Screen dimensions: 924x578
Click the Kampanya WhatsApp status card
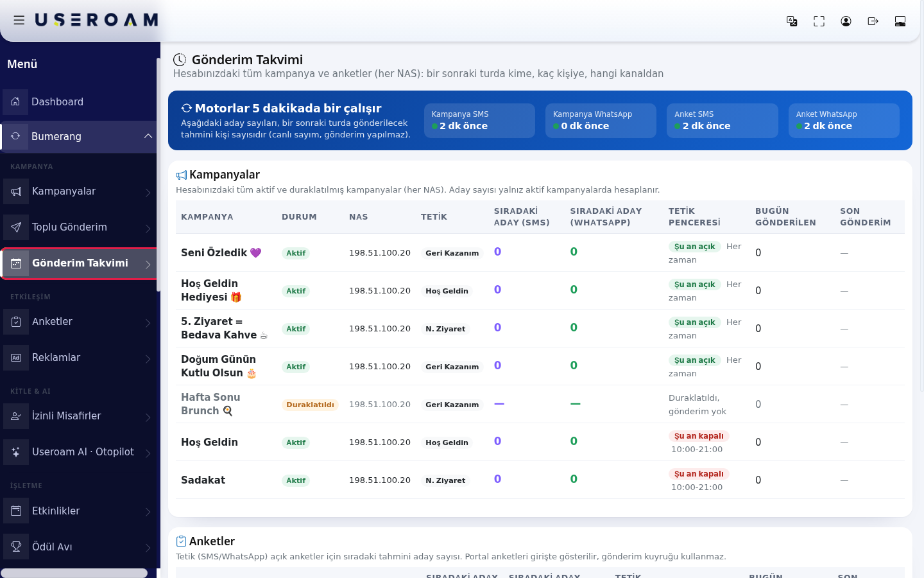[x=601, y=121]
